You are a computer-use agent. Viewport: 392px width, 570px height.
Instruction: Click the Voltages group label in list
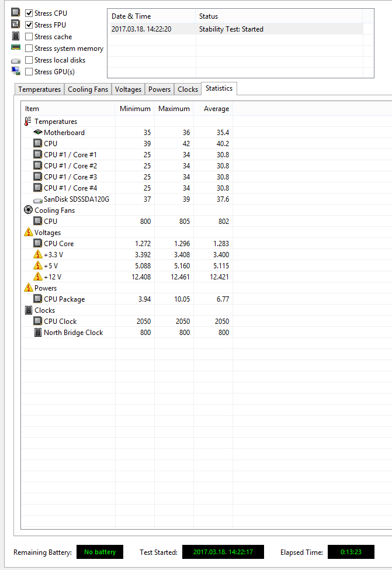(47, 233)
